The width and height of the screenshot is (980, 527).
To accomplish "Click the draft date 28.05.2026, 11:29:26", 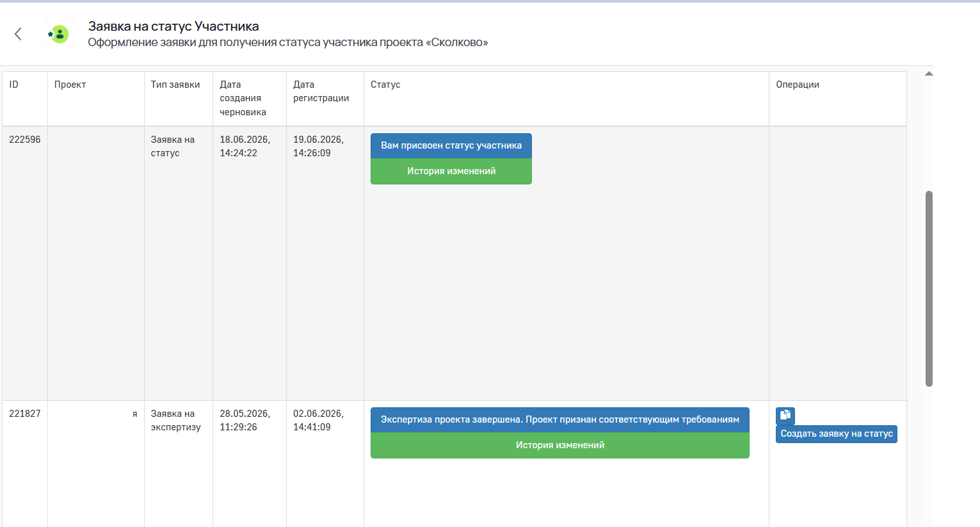I will click(245, 420).
